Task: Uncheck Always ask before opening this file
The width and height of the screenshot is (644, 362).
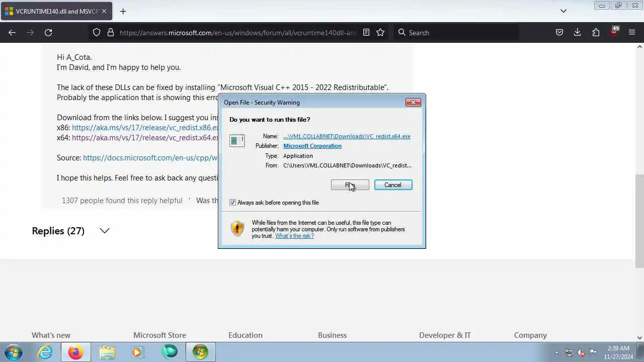Action: click(x=232, y=203)
